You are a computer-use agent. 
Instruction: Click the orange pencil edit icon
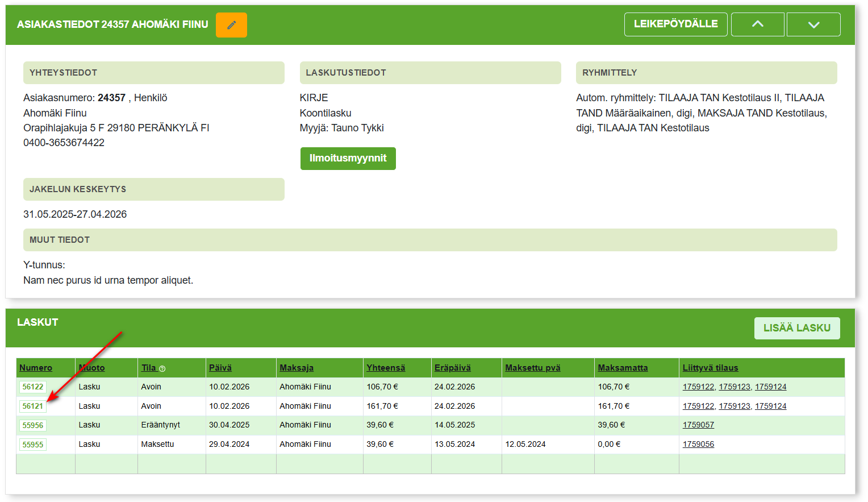(x=231, y=25)
